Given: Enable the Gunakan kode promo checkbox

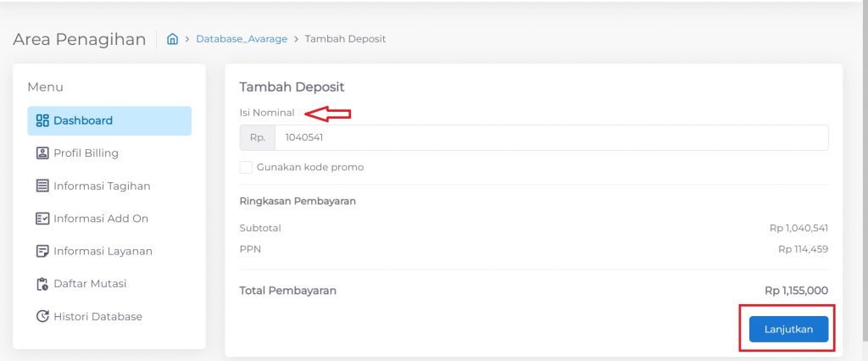Looking at the screenshot, I should 246,168.
